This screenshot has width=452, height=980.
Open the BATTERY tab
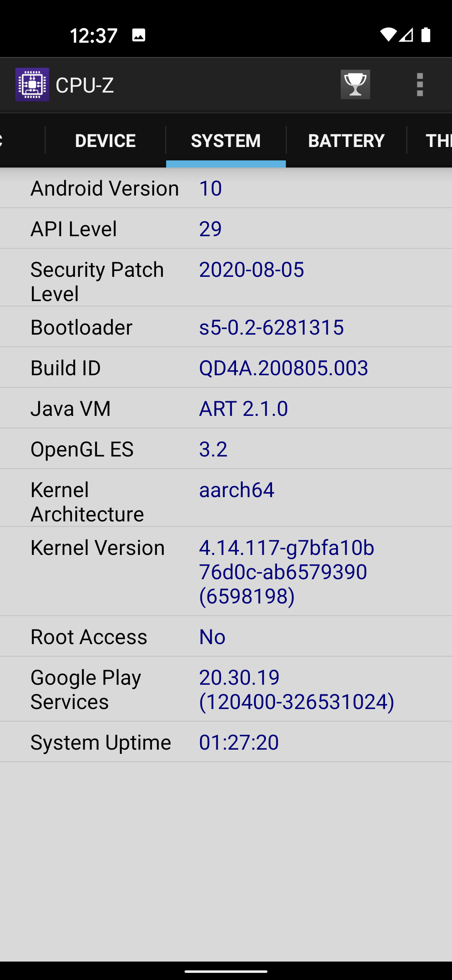tap(346, 141)
